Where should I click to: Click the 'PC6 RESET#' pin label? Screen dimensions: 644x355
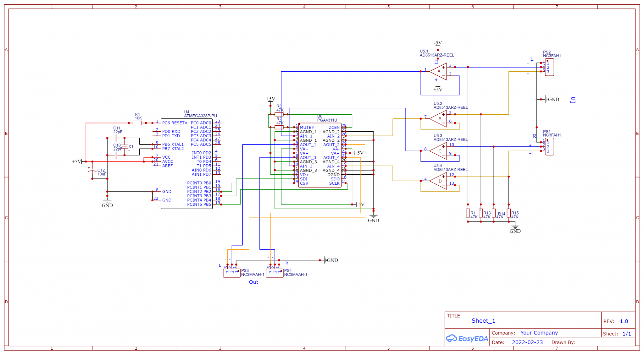click(x=175, y=123)
